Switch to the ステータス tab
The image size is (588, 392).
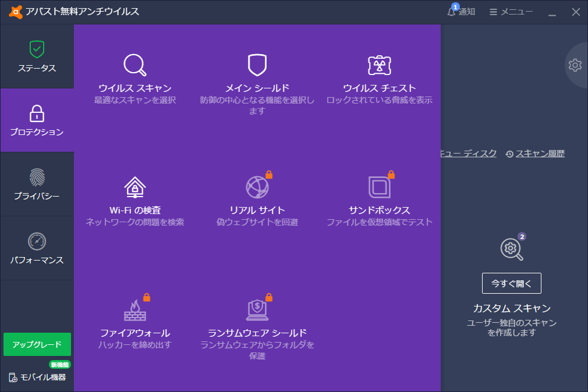tap(37, 56)
